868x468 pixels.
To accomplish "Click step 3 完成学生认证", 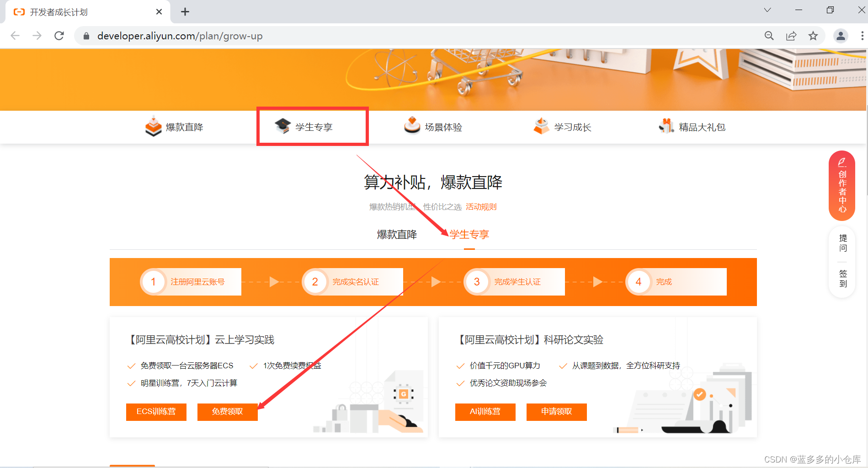I will point(514,282).
